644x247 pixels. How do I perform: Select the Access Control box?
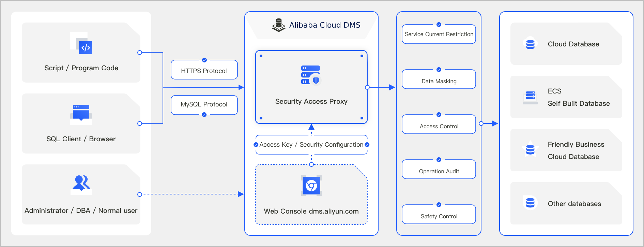[439, 124]
